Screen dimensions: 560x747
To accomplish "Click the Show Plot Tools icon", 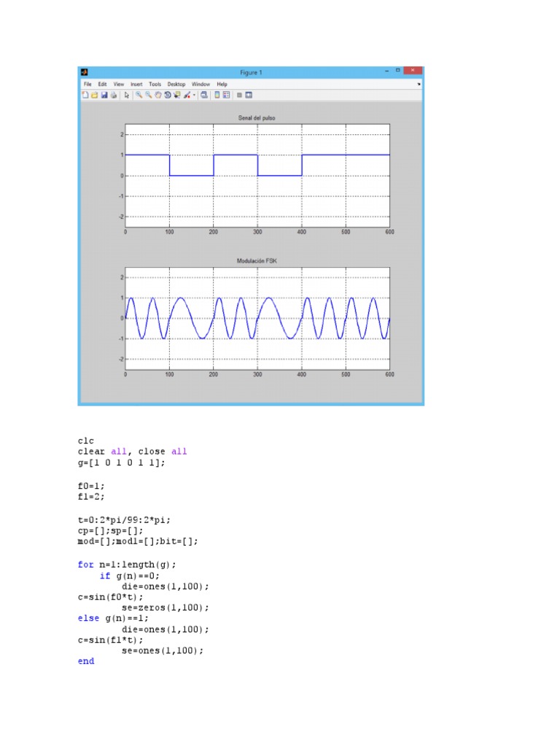I will click(x=249, y=95).
